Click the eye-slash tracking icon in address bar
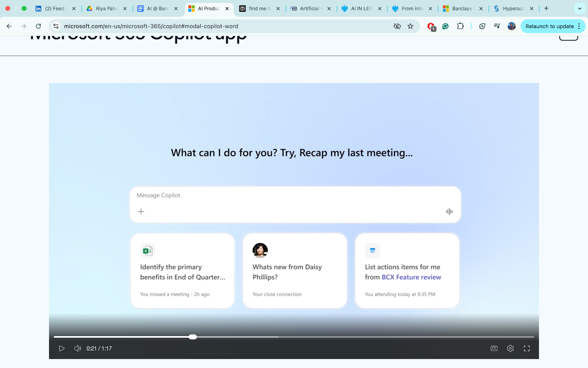588x368 pixels. pos(397,26)
